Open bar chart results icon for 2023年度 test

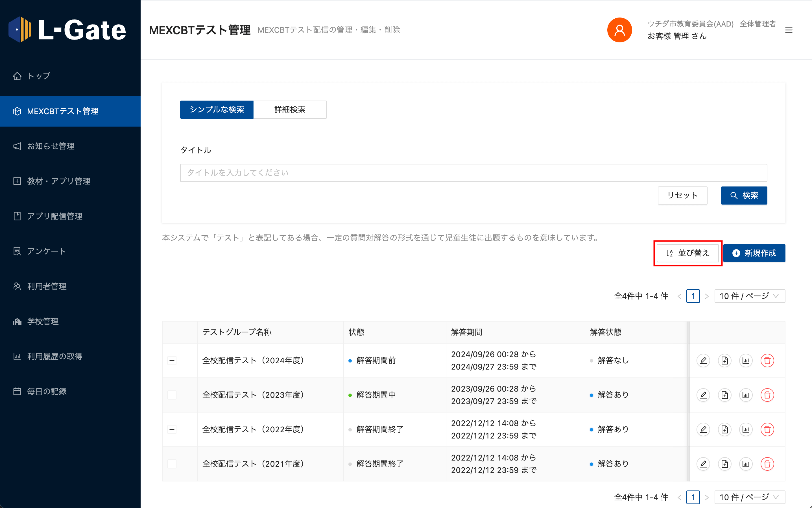(x=746, y=395)
